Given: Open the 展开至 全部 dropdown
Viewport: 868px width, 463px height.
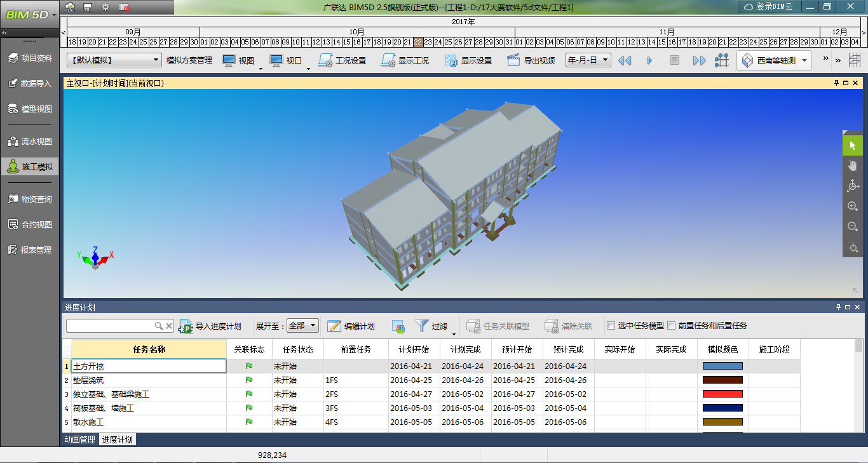Looking at the screenshot, I should click(302, 326).
